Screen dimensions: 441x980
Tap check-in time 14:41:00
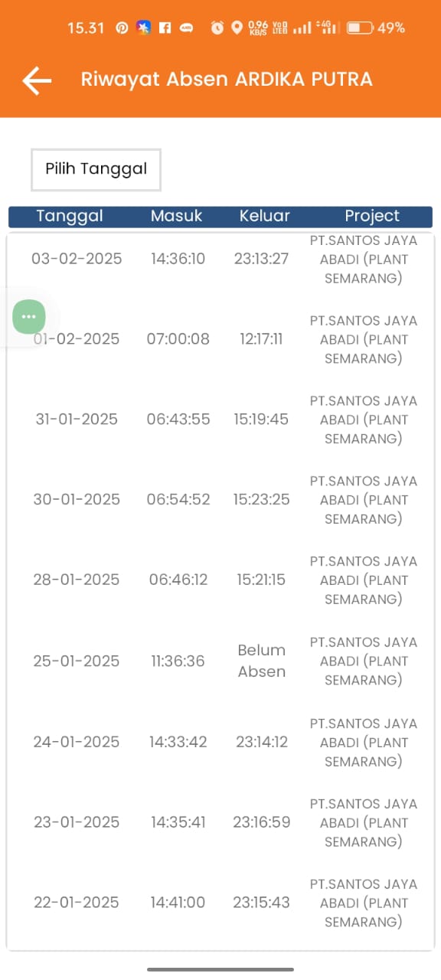click(x=178, y=902)
